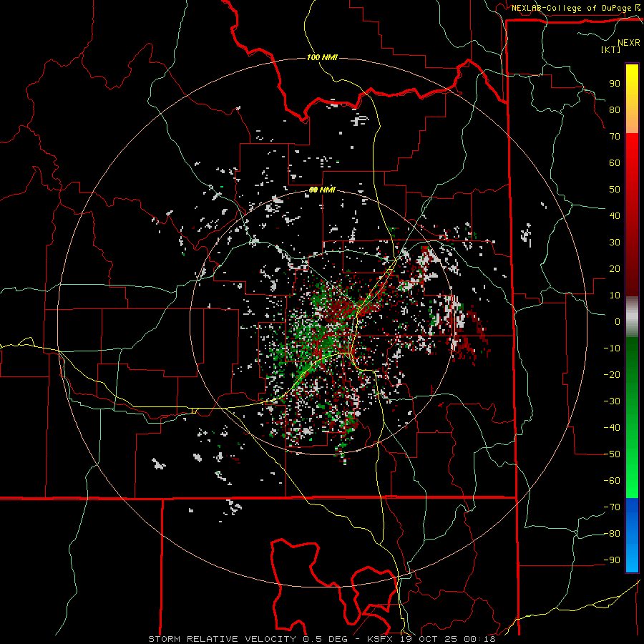Screen dimensions: 644x644
Task: Click the 10 value on velocity scale
Action: (x=615, y=296)
